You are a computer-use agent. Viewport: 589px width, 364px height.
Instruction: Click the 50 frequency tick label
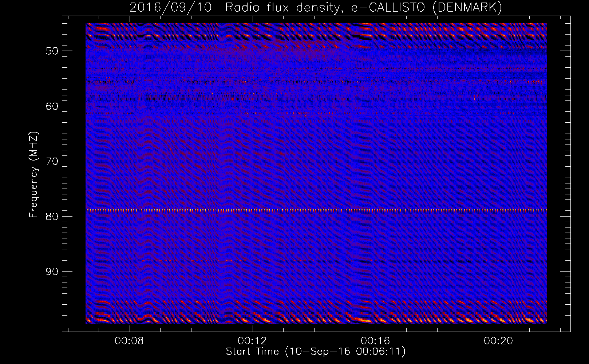click(52, 51)
